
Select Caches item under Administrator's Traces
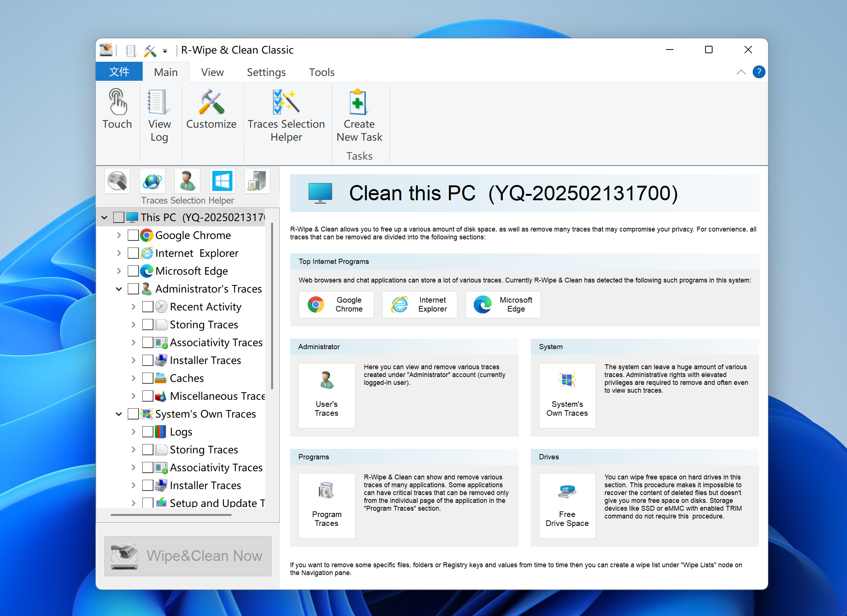[187, 378]
